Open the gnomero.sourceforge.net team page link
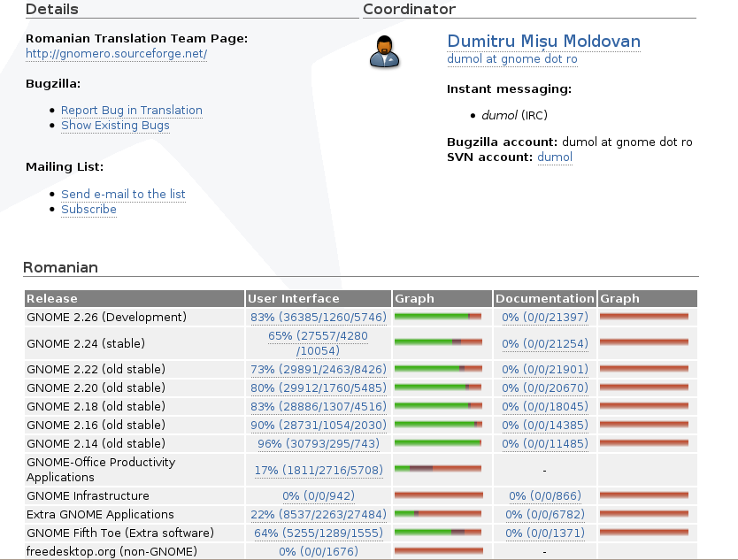This screenshot has height=560, width=738. [x=116, y=54]
